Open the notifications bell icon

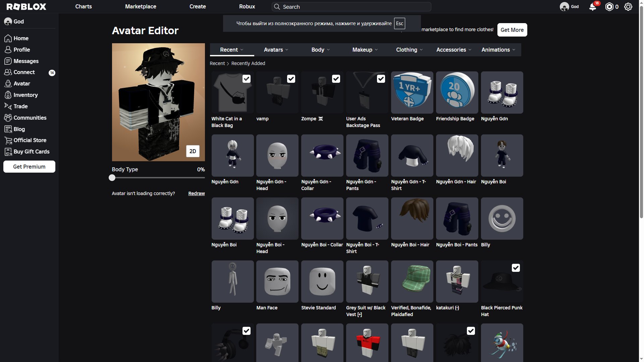coord(593,7)
